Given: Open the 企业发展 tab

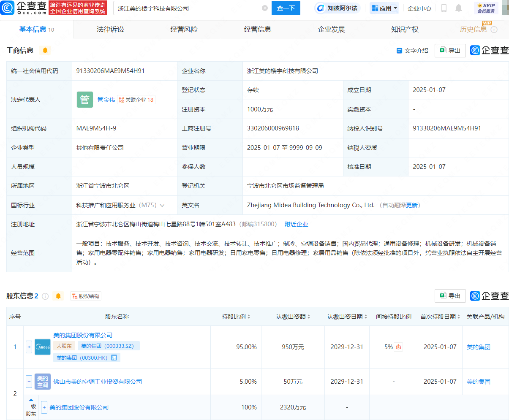Looking at the screenshot, I should point(332,29).
